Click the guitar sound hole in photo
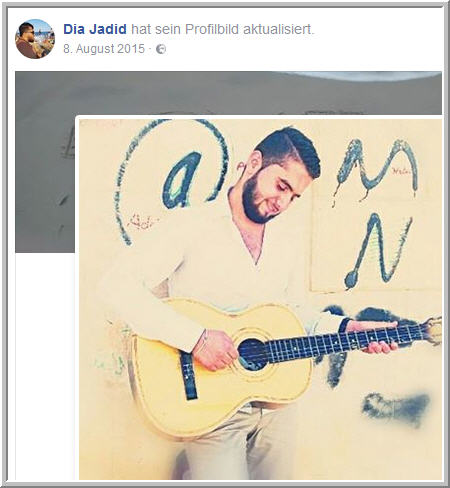The height and width of the screenshot is (488, 450). [252, 354]
